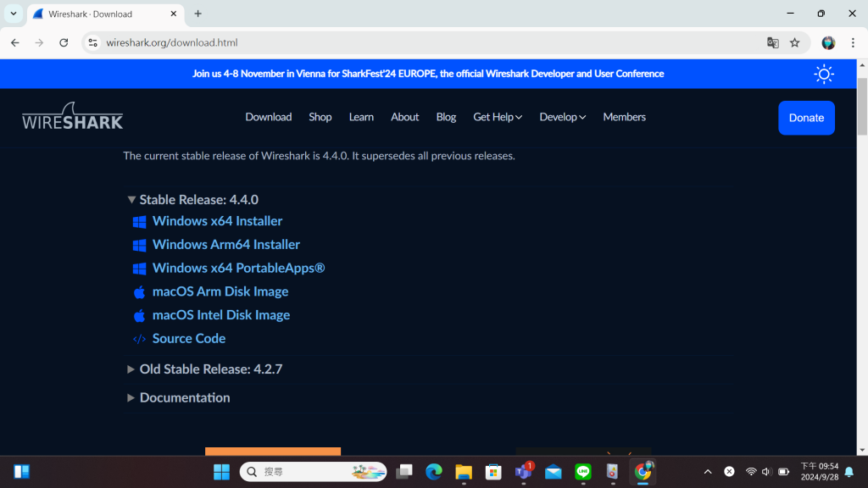Download macOS Arm Disk Image
The width and height of the screenshot is (868, 488).
coord(220,291)
